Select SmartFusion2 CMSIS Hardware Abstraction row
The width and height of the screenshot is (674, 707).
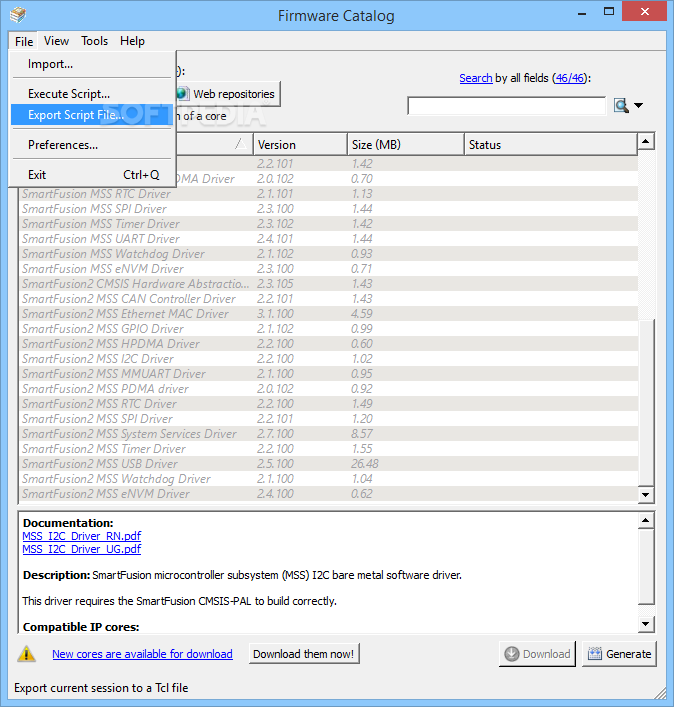click(328, 284)
